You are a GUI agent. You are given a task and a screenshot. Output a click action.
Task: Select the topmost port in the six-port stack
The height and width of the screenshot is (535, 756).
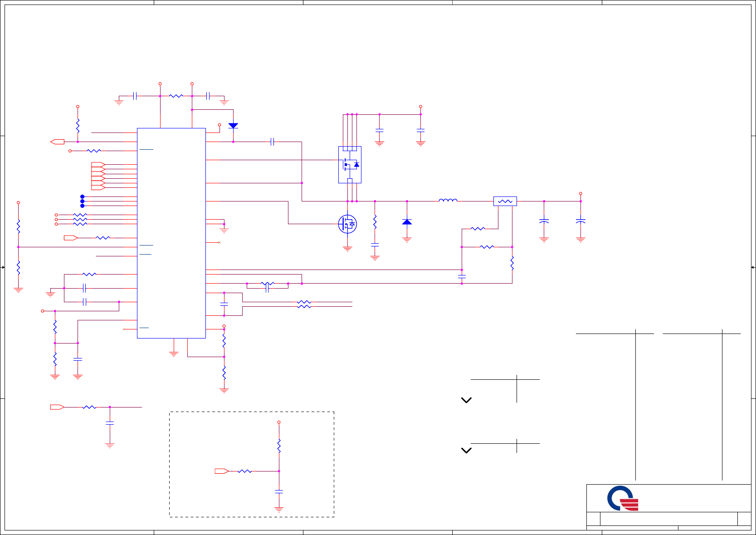(x=98, y=164)
